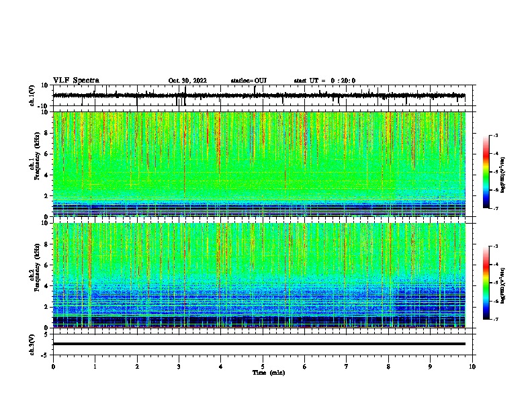Click the time axis tick label "6"
The height and width of the screenshot is (411, 532).
[305, 367]
